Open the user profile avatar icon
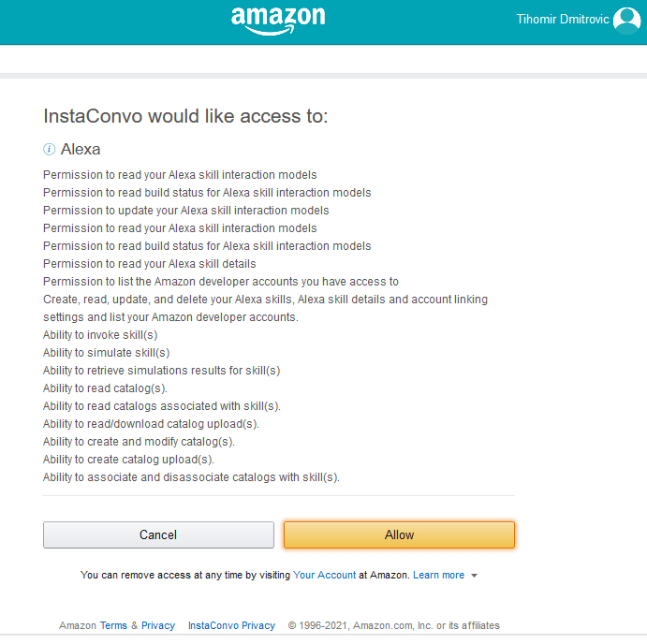Screen dimensions: 647x644 (x=626, y=21)
